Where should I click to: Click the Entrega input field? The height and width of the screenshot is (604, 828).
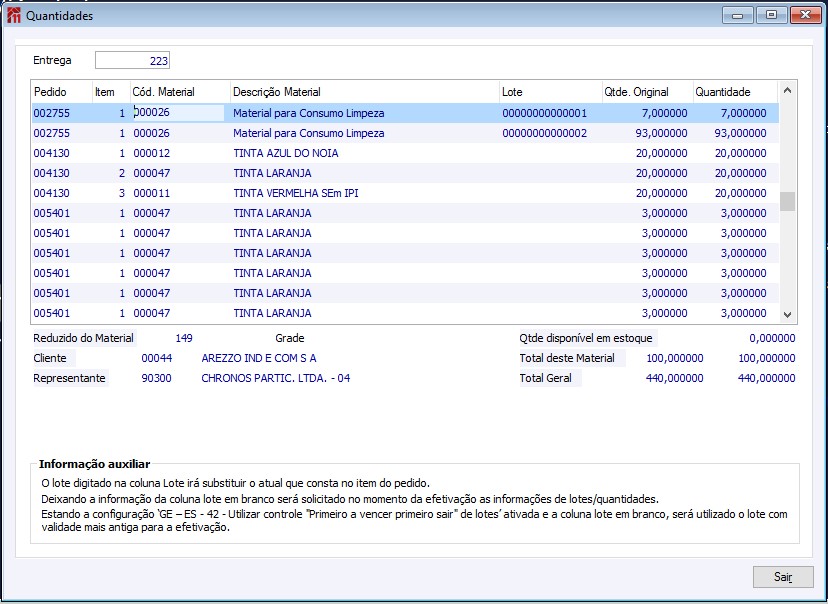pos(133,61)
